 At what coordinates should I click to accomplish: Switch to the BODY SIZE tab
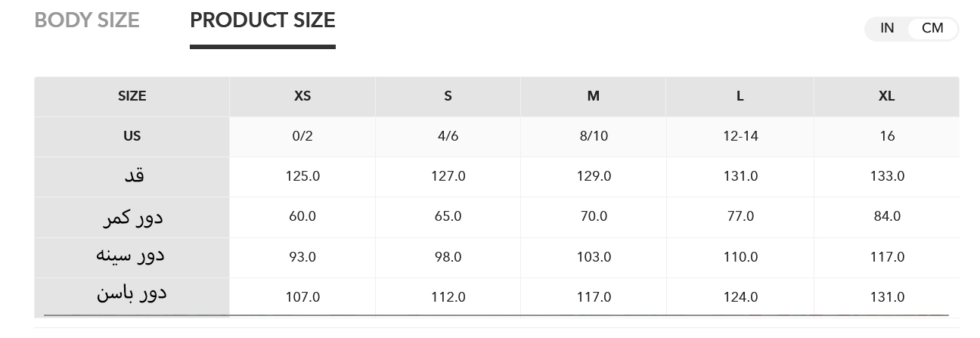point(87,20)
